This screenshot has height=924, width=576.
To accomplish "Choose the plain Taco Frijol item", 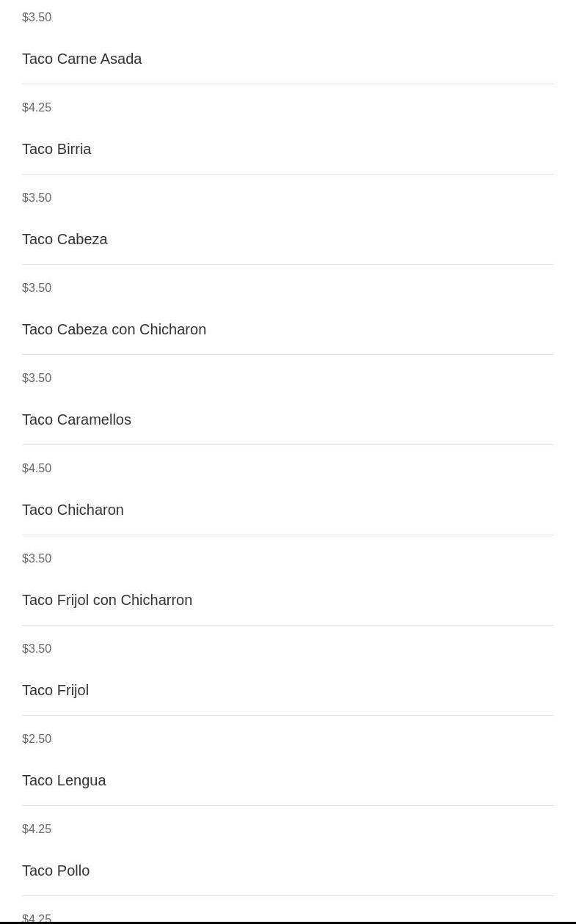I will point(55,690).
